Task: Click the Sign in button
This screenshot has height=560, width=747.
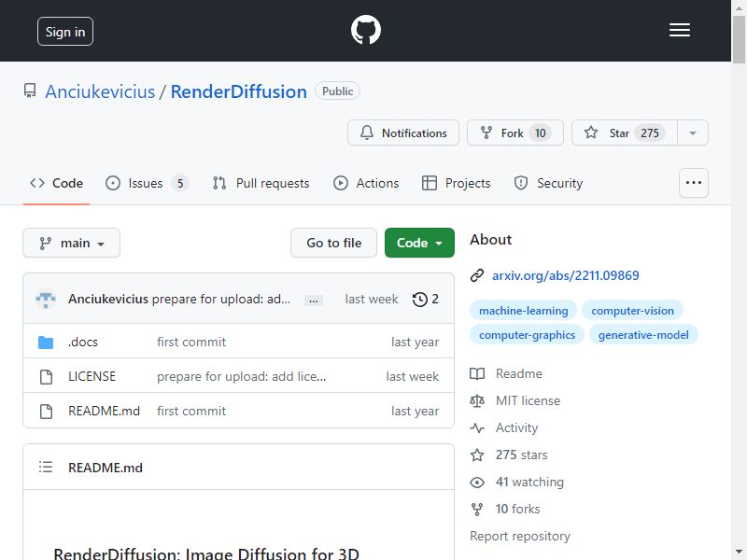Action: coord(65,32)
